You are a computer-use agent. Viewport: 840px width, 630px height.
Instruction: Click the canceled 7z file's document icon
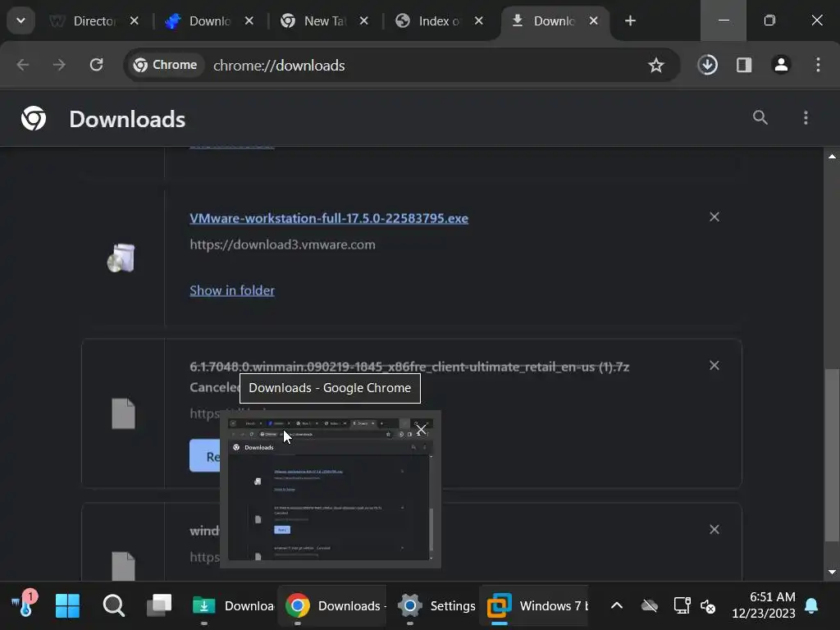point(123,413)
